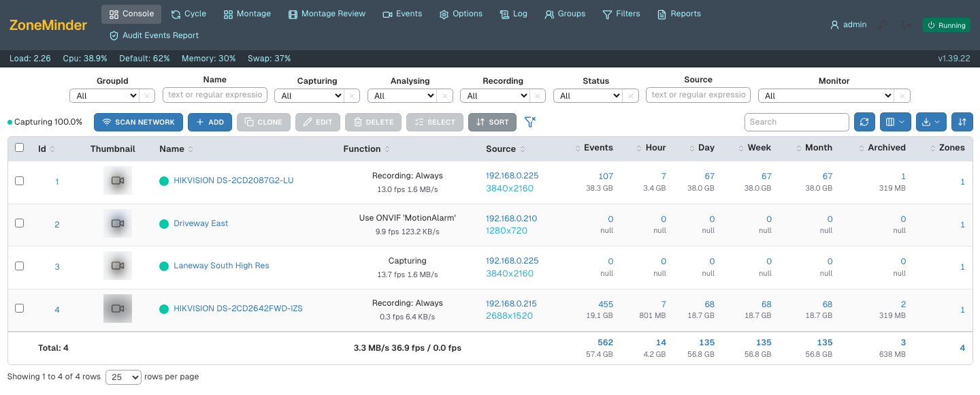
Task: Clear the GroupId filter with its X
Action: tap(148, 96)
